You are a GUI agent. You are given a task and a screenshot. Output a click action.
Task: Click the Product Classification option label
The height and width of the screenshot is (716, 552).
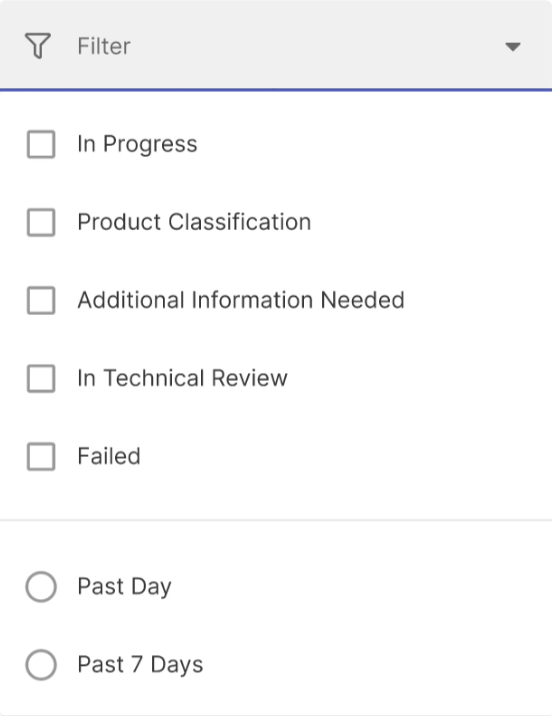(194, 222)
